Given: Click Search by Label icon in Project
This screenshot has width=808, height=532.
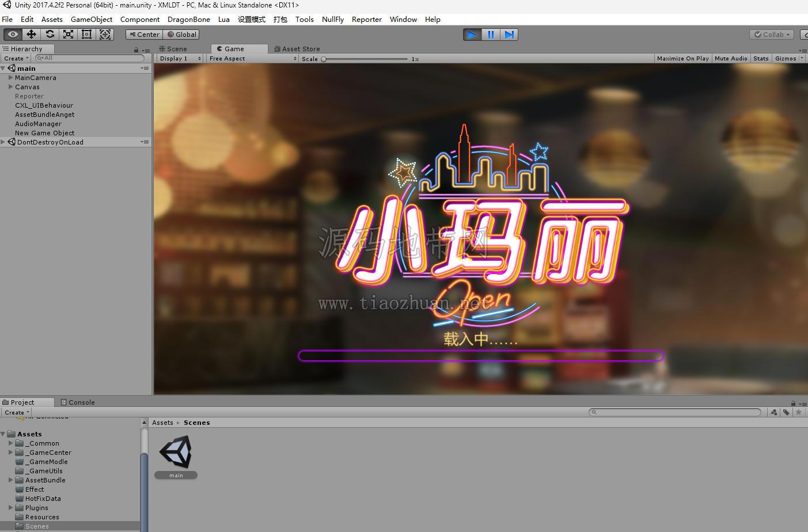Looking at the screenshot, I should click(x=786, y=412).
